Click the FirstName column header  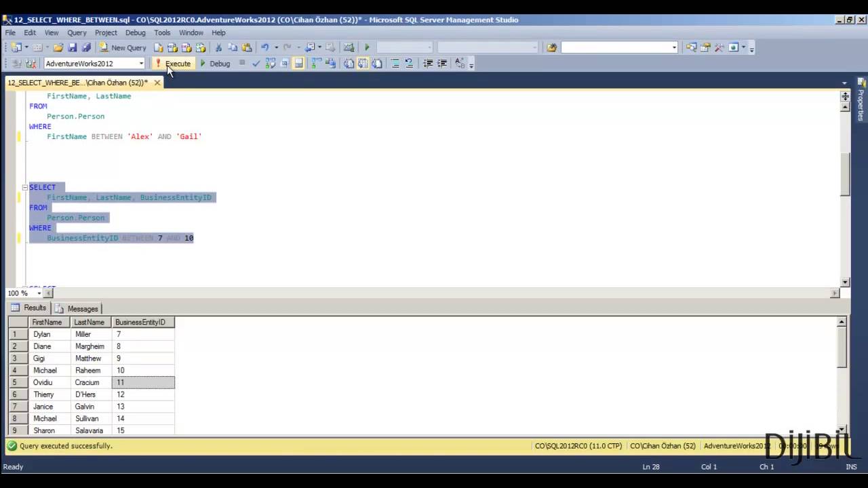50,322
